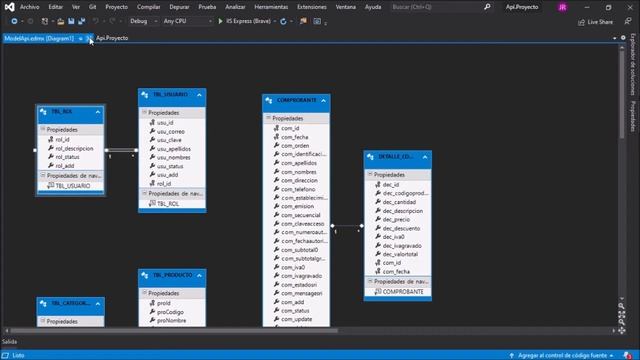Click the notifications icon in status bar
640x360 pixels.
(627, 356)
